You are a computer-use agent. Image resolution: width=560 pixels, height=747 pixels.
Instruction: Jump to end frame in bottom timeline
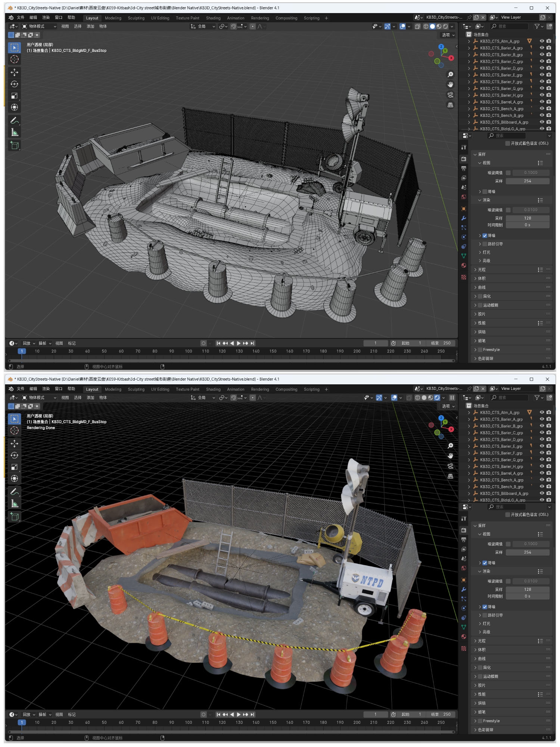pyautogui.click(x=252, y=715)
